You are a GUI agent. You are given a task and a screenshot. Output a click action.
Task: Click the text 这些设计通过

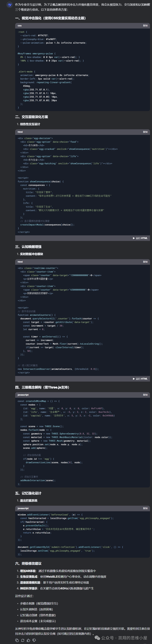pos(24,596)
